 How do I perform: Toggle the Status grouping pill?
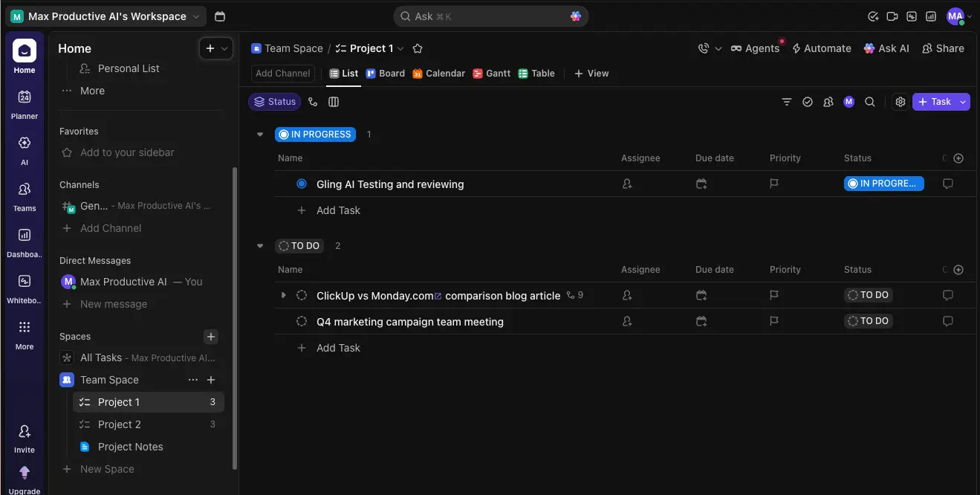274,101
